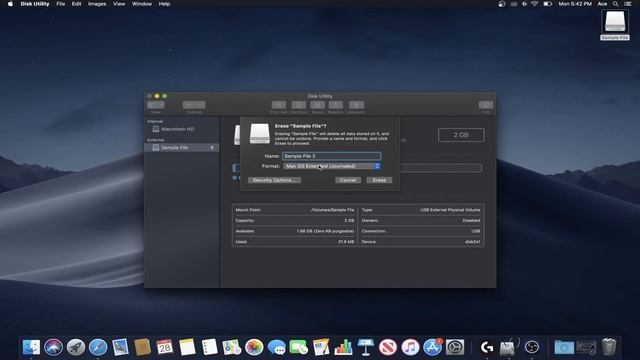
Task: Open the Window menu
Action: 142,4
